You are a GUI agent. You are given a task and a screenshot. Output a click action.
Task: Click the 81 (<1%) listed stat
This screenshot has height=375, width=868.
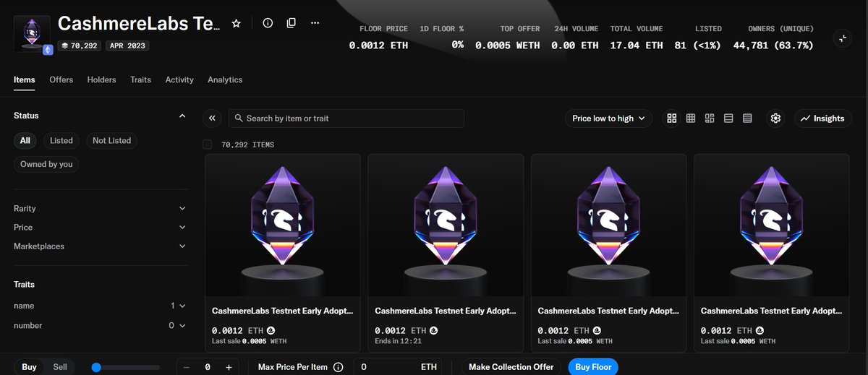(698, 45)
